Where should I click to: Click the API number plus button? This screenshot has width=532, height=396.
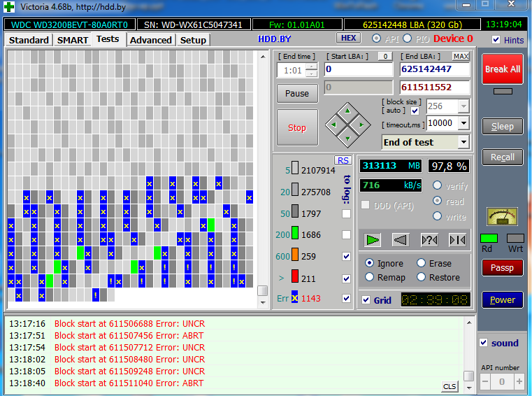[x=519, y=382]
